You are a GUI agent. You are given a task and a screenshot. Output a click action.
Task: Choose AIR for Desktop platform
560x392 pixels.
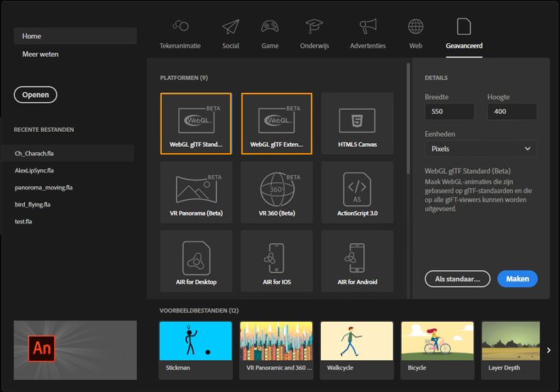point(196,261)
